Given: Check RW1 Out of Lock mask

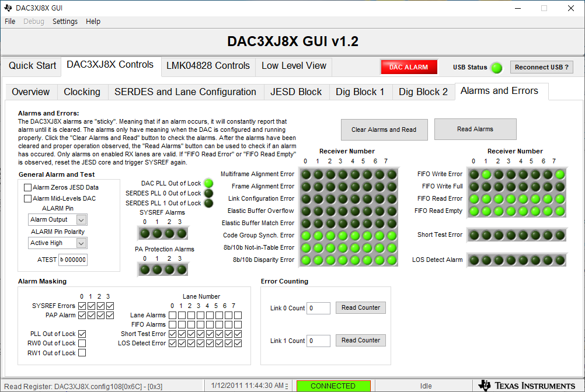Looking at the screenshot, I should coord(82,352).
